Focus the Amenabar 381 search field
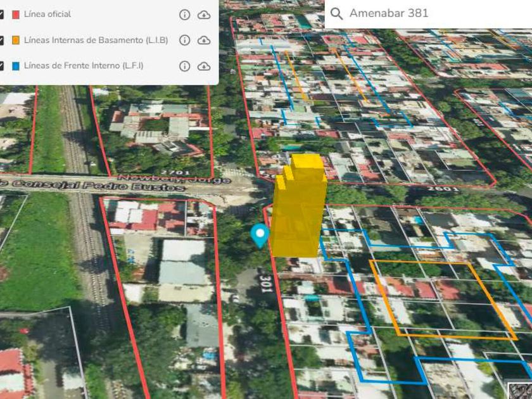Image resolution: width=532 pixels, height=399 pixels. 428,13
